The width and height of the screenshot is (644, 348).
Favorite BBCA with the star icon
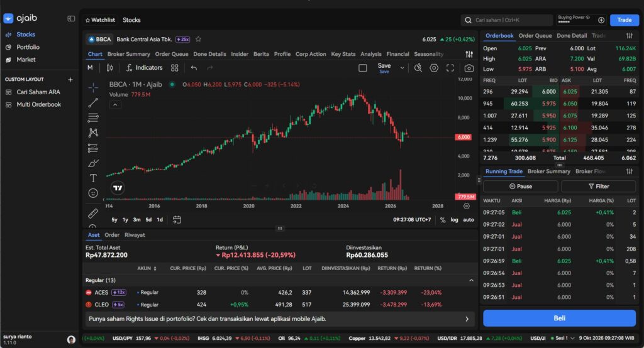tap(198, 39)
